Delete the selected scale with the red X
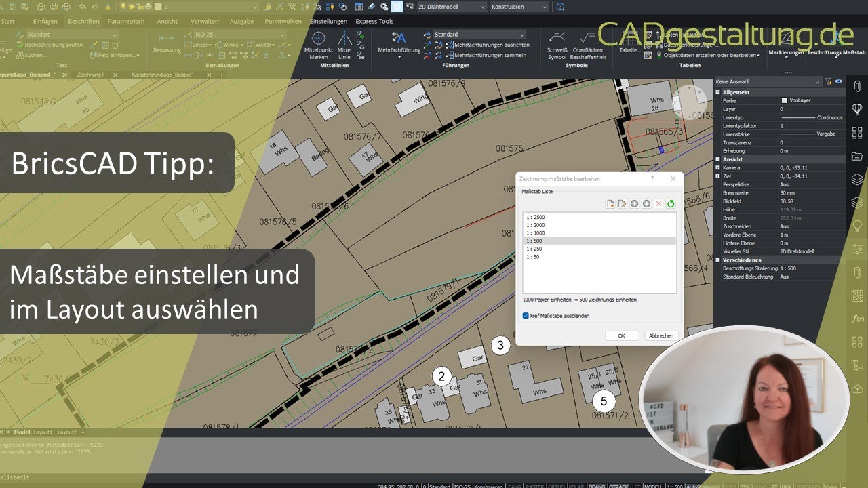This screenshot has height=488, width=868. pos(658,203)
